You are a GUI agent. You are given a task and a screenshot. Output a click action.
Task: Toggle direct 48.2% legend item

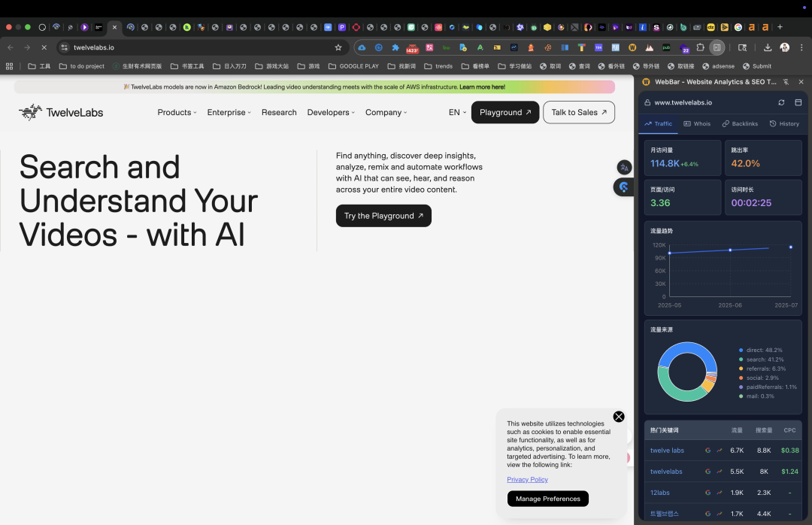(x=761, y=351)
